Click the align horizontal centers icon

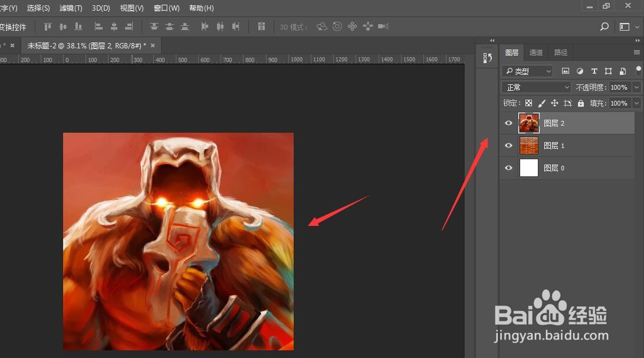(114, 27)
